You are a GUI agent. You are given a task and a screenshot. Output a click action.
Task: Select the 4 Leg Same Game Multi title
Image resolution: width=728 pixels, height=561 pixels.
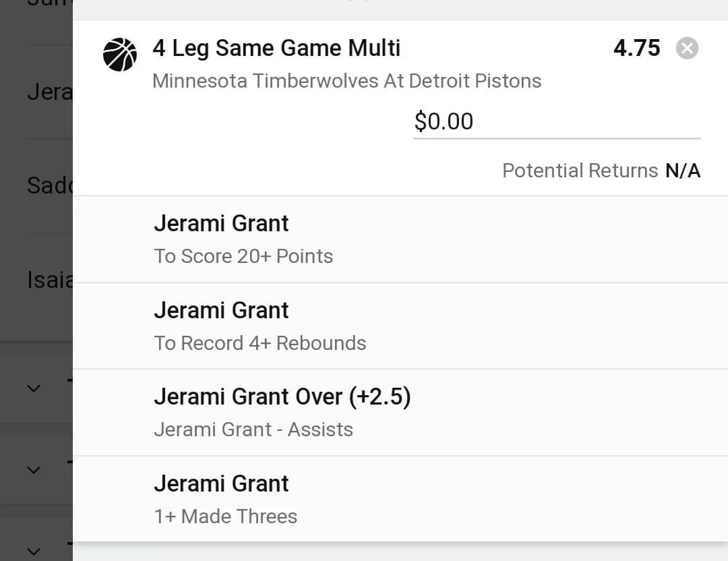(276, 49)
